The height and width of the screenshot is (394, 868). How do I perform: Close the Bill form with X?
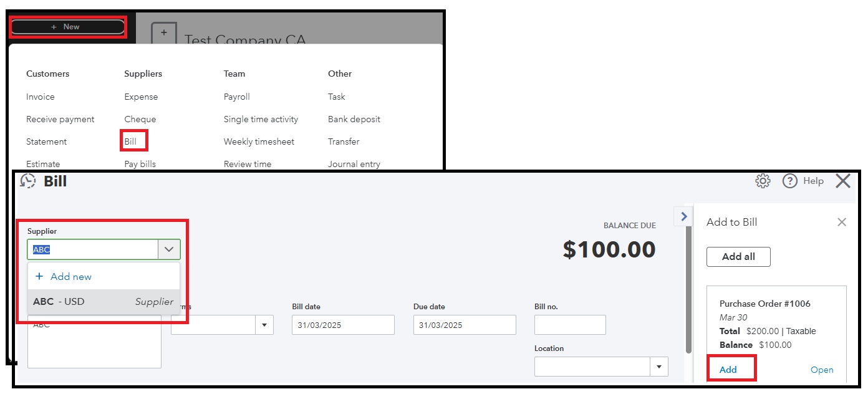(x=843, y=181)
